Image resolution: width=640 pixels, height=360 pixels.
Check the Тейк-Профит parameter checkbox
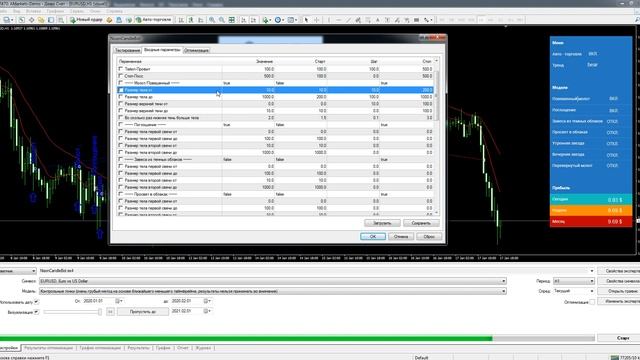pos(120,69)
